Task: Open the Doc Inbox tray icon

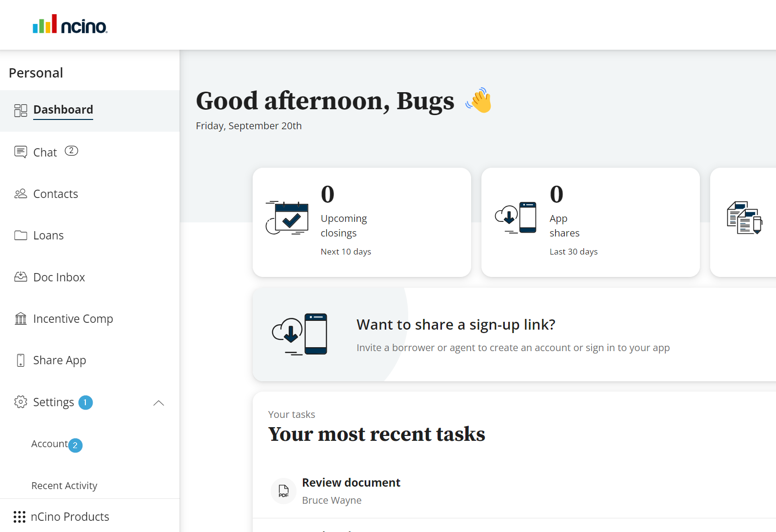Action: click(x=20, y=277)
